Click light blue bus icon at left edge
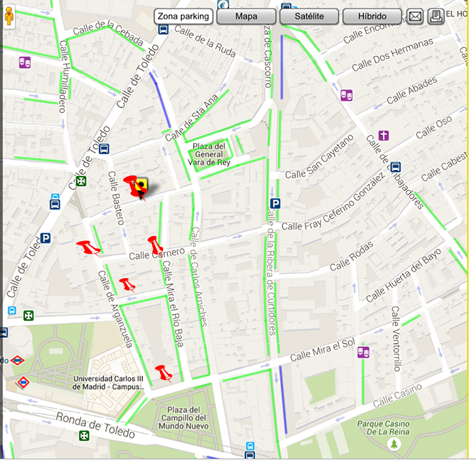This screenshot has width=476, height=461. click(x=12, y=311)
